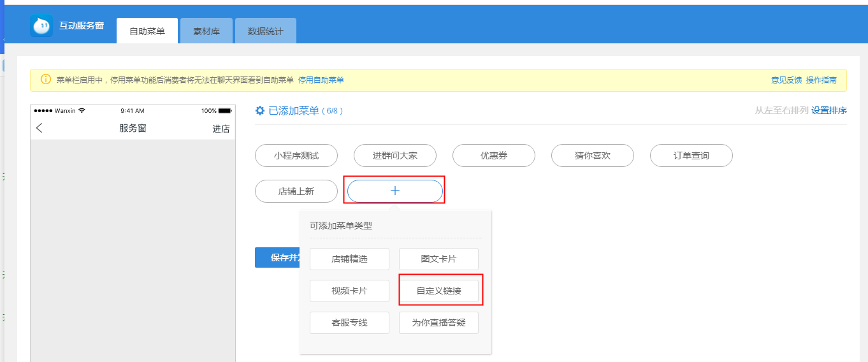Click the 从左至右排列 text
This screenshot has width=868, height=362.
coord(781,110)
